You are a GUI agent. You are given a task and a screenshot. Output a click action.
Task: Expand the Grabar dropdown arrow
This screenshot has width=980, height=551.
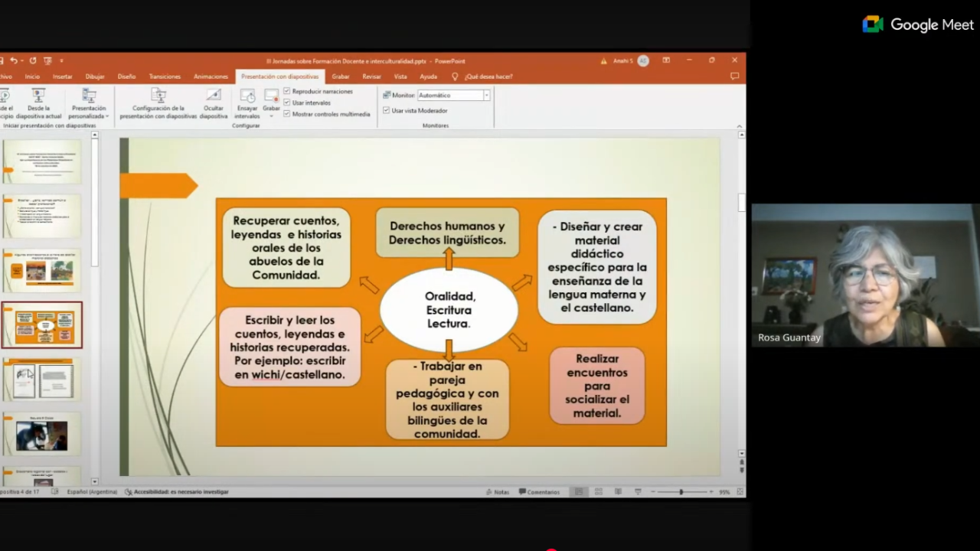pos(272,116)
